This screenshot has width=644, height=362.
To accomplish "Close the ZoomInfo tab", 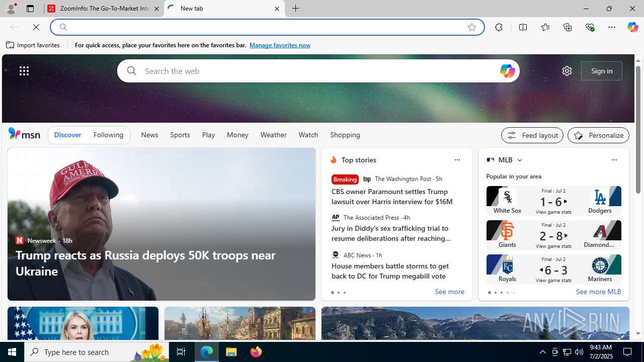I will pyautogui.click(x=156, y=9).
